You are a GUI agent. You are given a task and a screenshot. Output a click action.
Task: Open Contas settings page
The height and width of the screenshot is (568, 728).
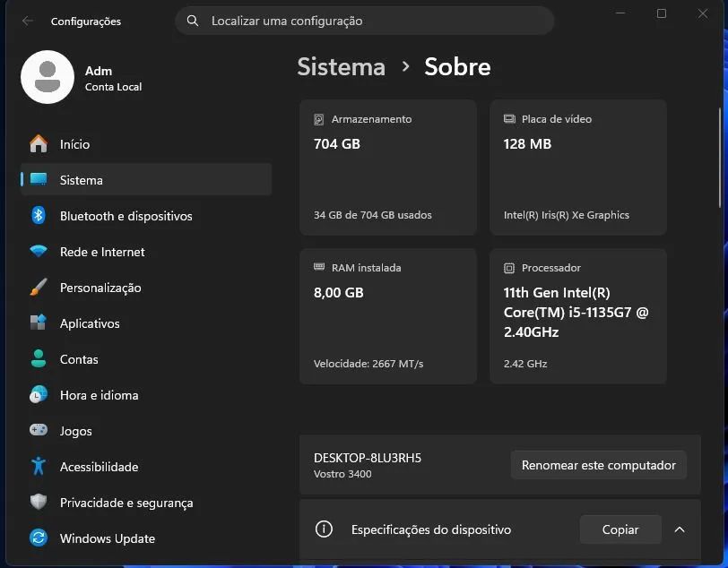click(146, 358)
